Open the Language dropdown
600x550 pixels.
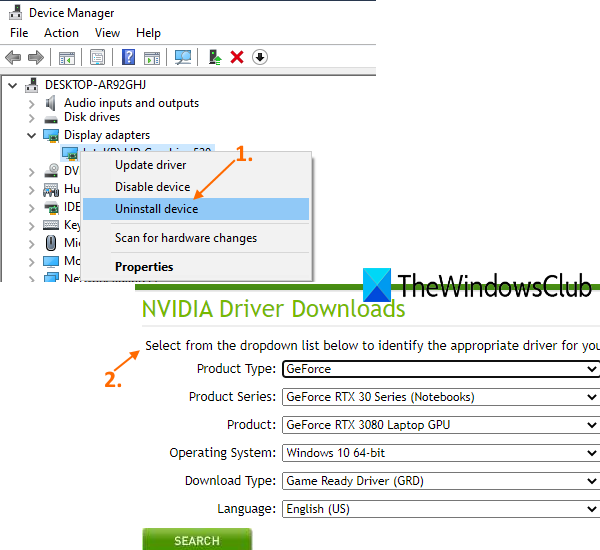(441, 509)
